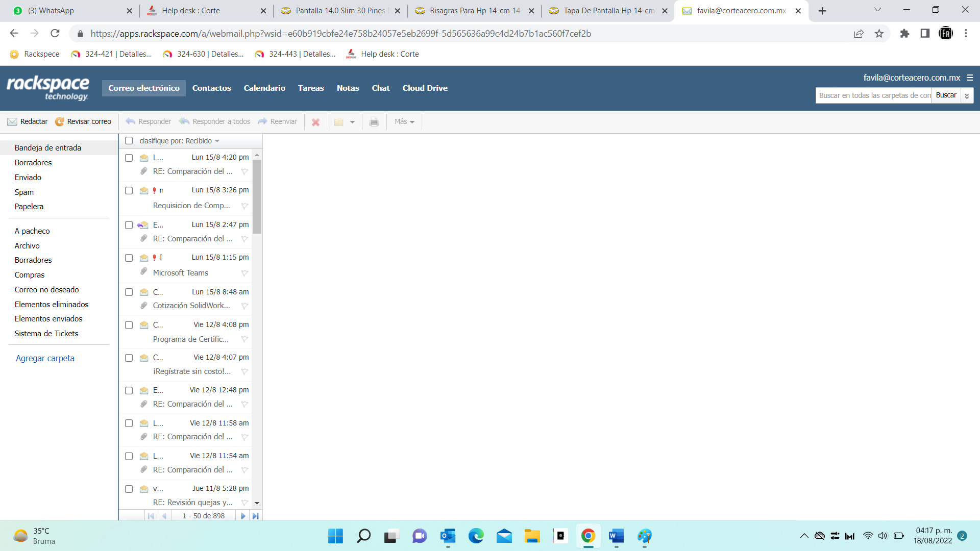Jump to last page of messages
The width and height of the screenshot is (980, 551).
(x=255, y=516)
